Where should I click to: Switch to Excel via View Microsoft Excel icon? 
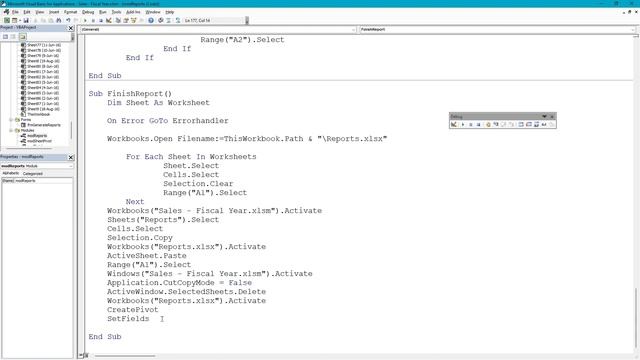coord(7,20)
